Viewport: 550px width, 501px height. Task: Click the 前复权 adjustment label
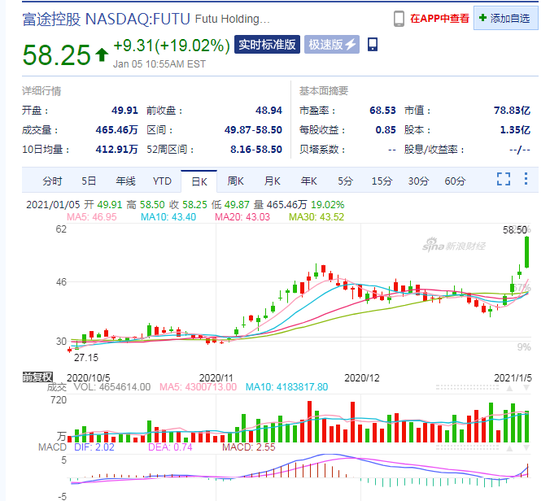pos(38,377)
